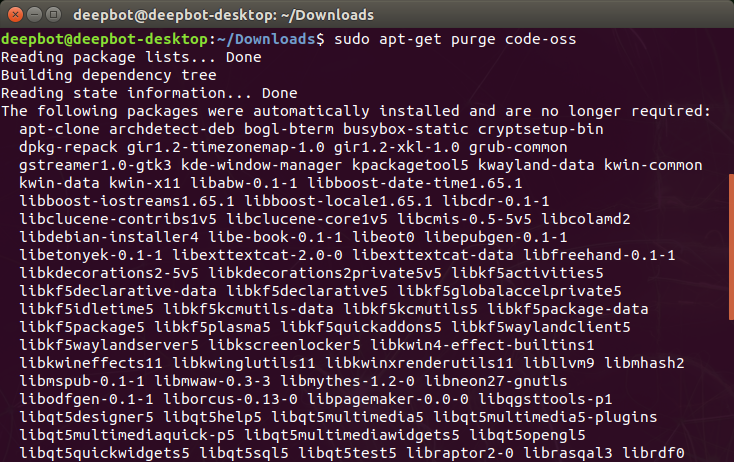This screenshot has width=734, height=462.
Task: Click the package name libkwineffects11
Action: [x=91, y=363]
